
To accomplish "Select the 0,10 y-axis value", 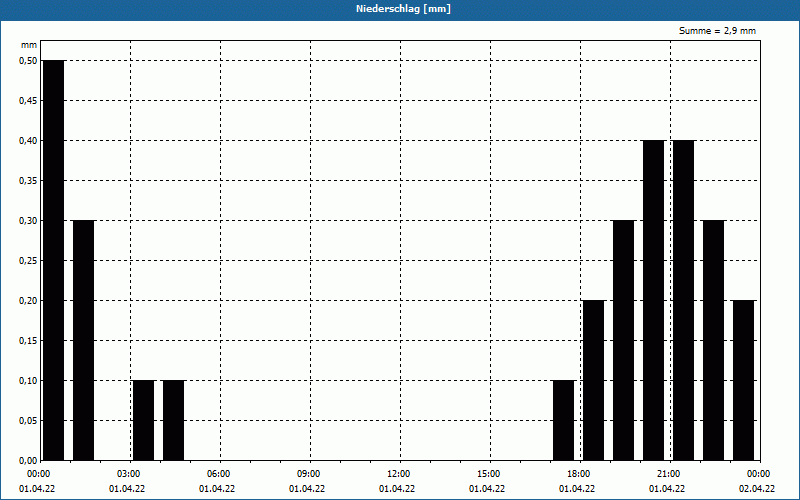I will [28, 381].
